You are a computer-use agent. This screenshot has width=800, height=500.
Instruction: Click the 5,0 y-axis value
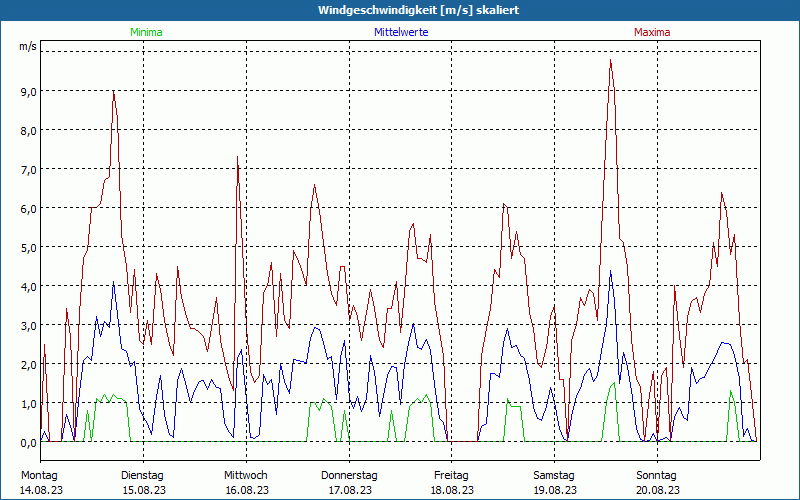coord(28,248)
